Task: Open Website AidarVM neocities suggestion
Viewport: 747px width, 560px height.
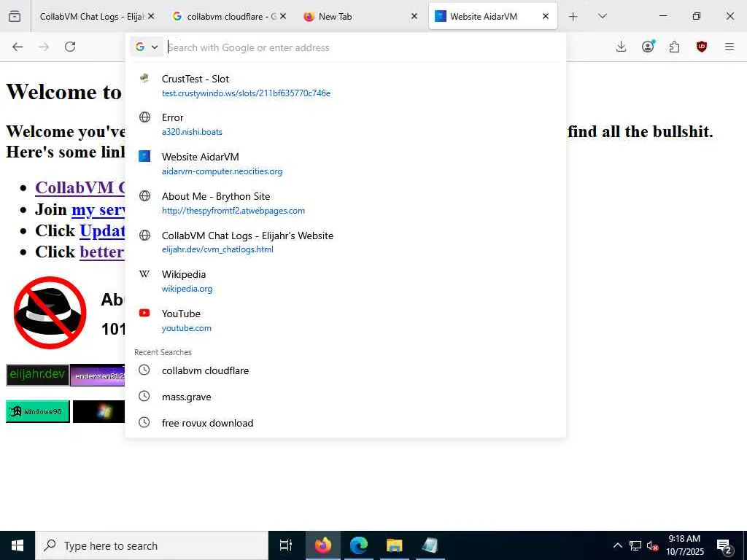Action: pos(345,163)
